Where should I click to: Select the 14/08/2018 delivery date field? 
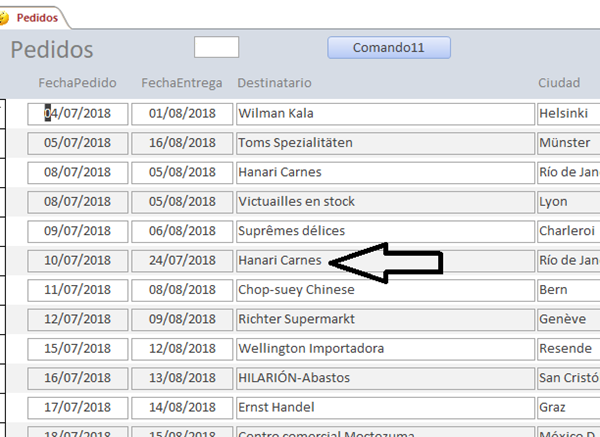182,408
